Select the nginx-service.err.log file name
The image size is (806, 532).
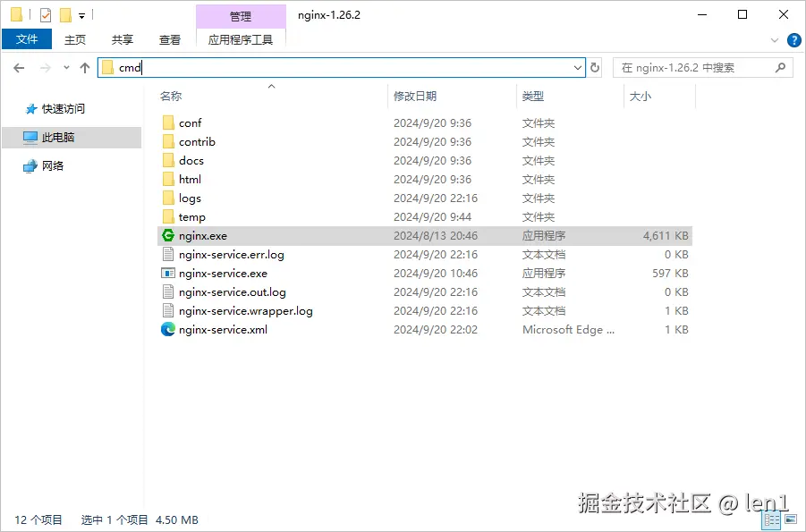point(232,255)
